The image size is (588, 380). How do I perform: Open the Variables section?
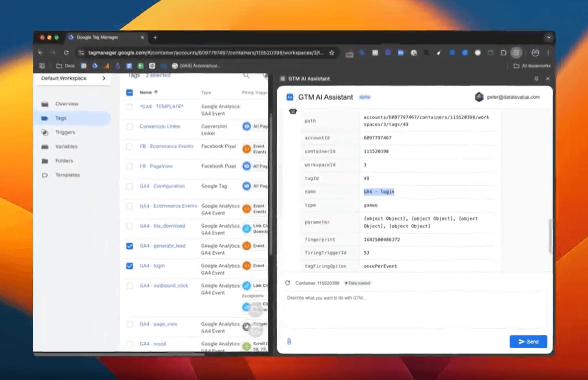pos(66,147)
